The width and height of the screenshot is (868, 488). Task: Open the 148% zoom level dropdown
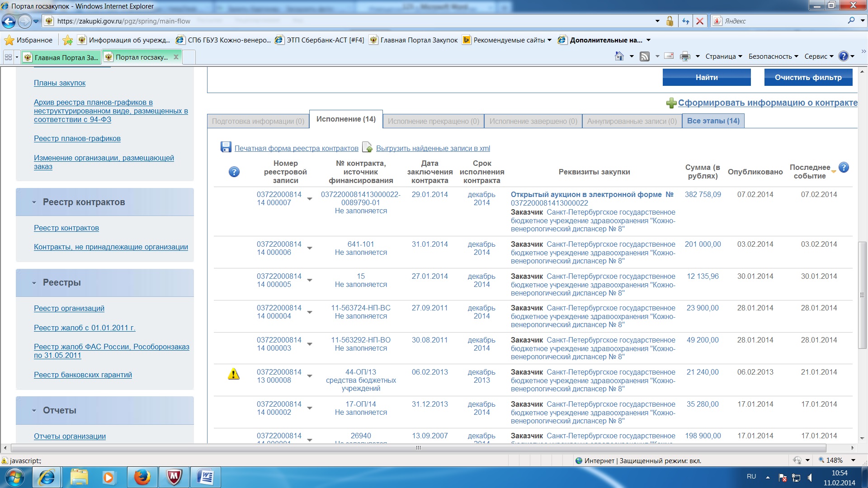853,460
